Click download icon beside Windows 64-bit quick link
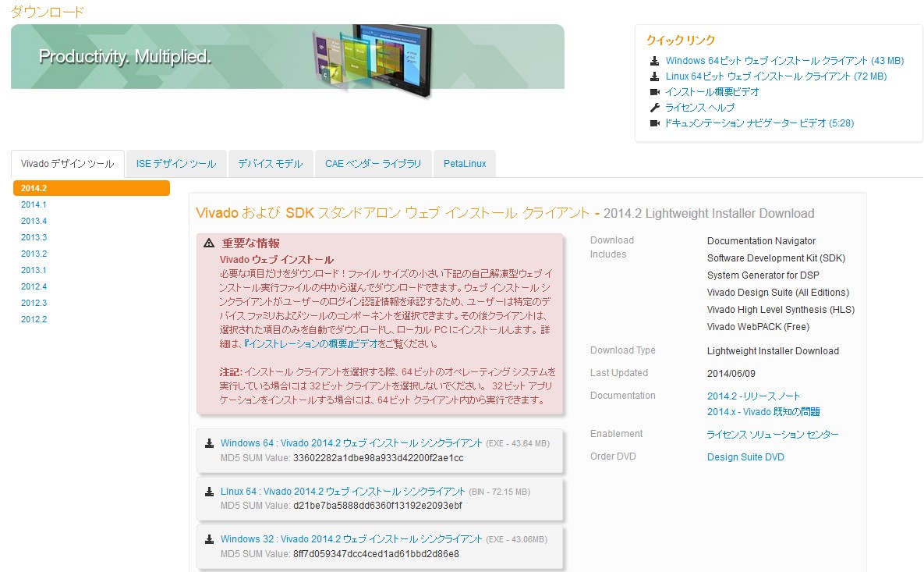 point(654,61)
